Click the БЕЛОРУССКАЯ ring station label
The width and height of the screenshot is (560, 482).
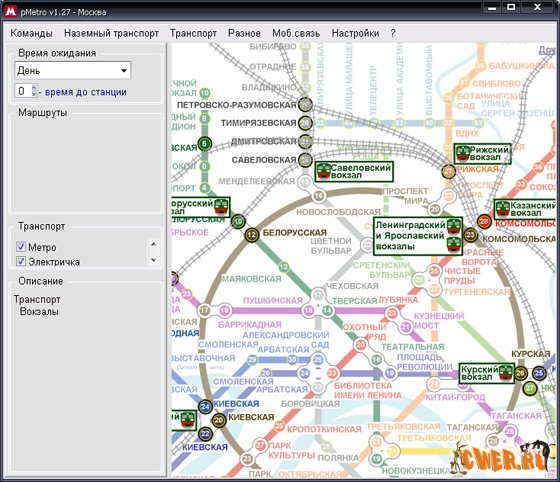295,233
